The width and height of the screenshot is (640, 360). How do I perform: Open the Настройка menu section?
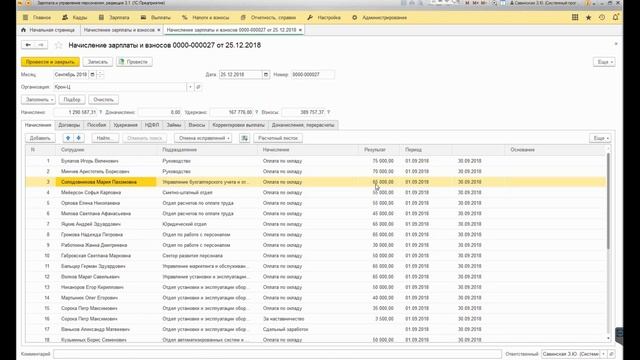[324, 18]
